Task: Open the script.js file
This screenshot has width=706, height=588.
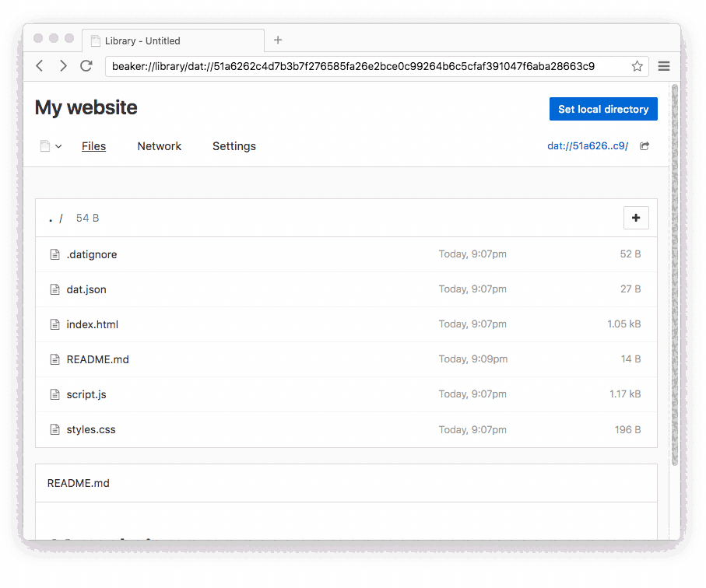Action: click(x=86, y=394)
